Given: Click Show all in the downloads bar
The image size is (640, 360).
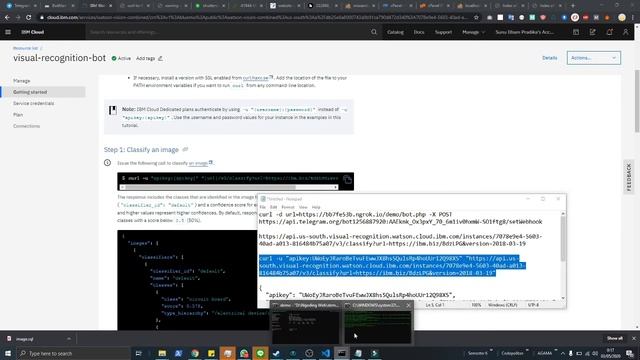Looking at the screenshot, I should [x=615, y=338].
